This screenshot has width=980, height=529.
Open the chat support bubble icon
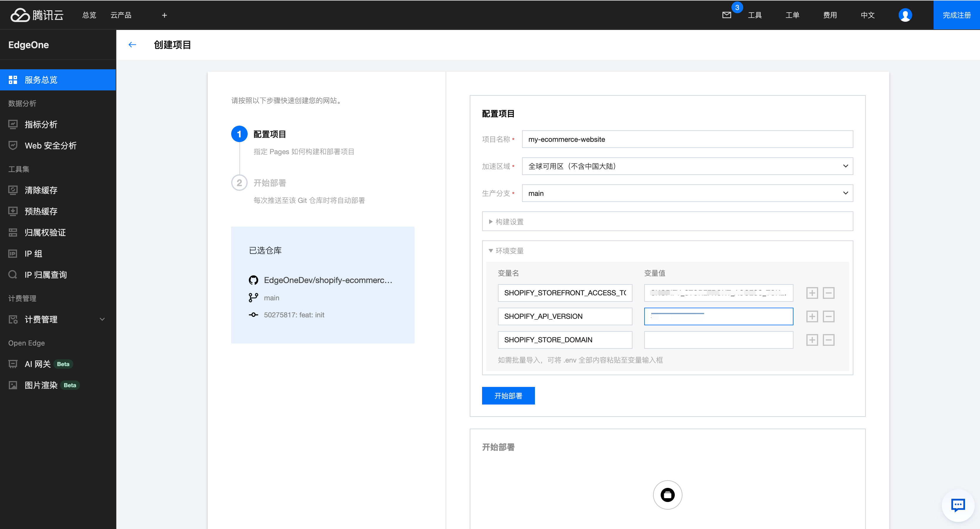pos(958,505)
